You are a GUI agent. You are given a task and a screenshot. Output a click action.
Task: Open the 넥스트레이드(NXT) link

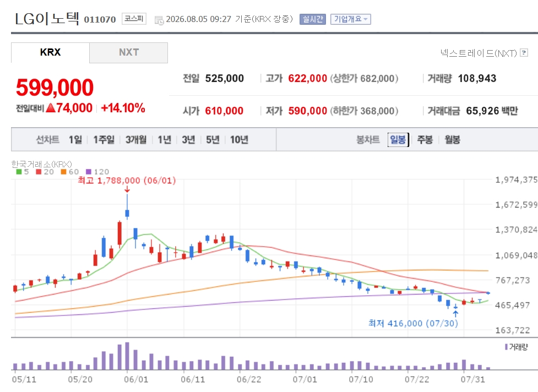coord(479,53)
